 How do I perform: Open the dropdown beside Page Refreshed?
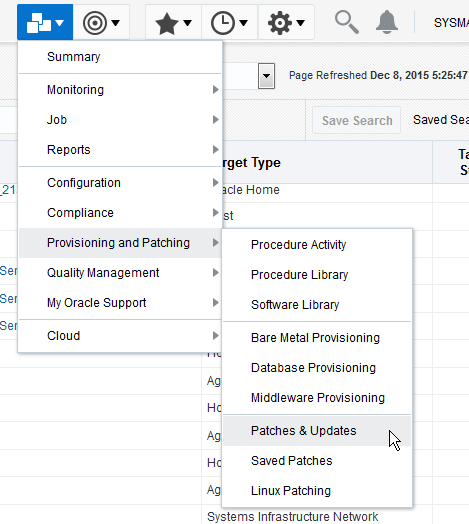click(266, 76)
